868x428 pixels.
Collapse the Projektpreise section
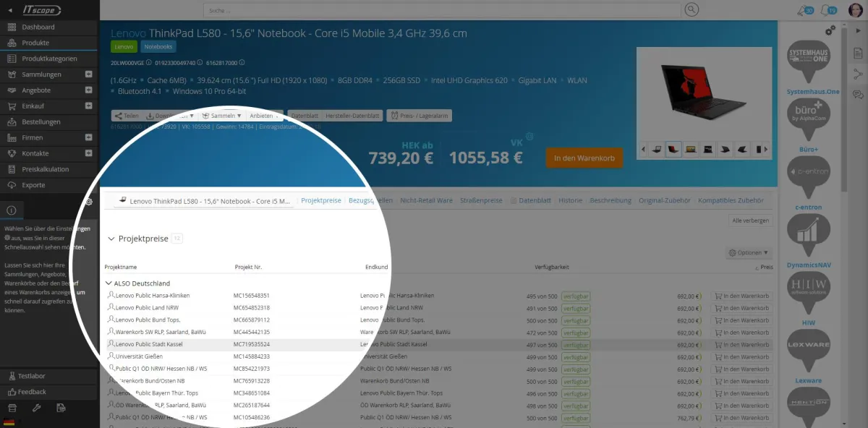(x=112, y=238)
